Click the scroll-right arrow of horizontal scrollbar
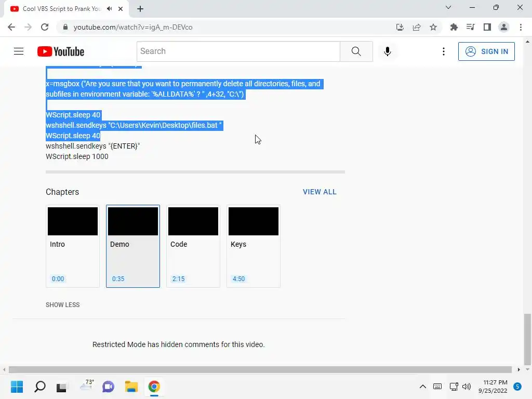Image resolution: width=532 pixels, height=399 pixels. (x=519, y=369)
